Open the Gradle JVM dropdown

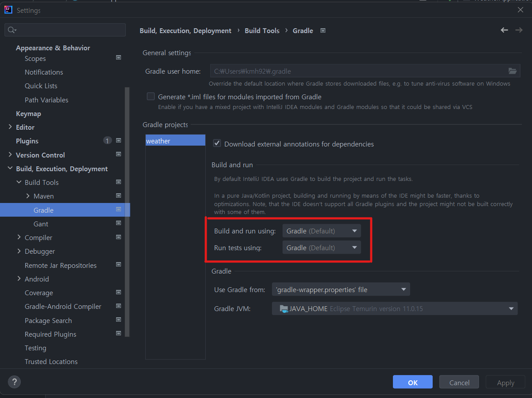395,308
